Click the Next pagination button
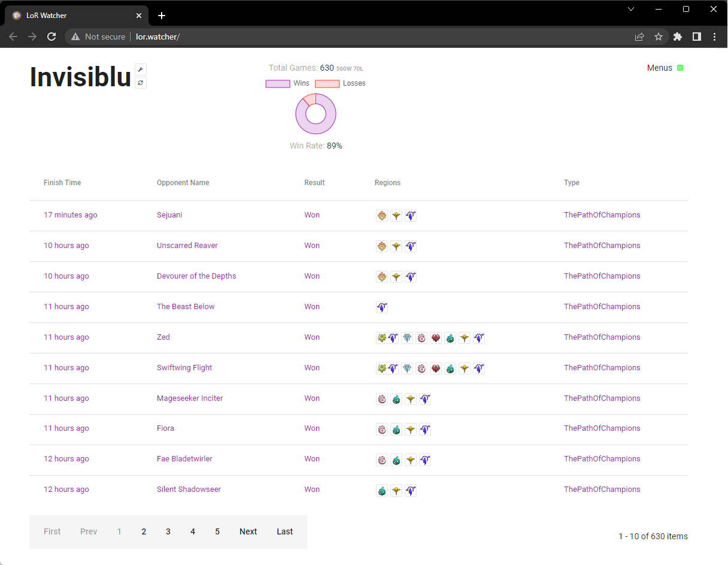Image resolution: width=728 pixels, height=565 pixels. click(x=248, y=531)
